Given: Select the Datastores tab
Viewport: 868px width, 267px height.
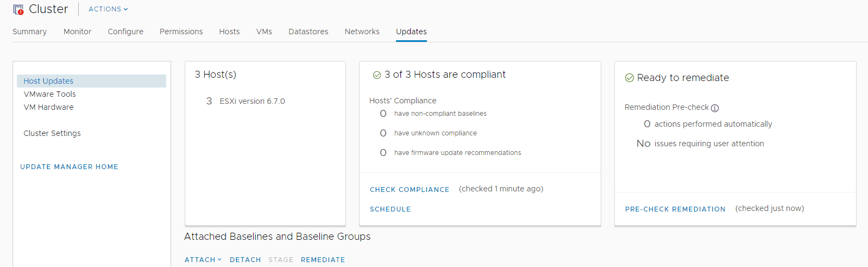Looking at the screenshot, I should pyautogui.click(x=309, y=32).
